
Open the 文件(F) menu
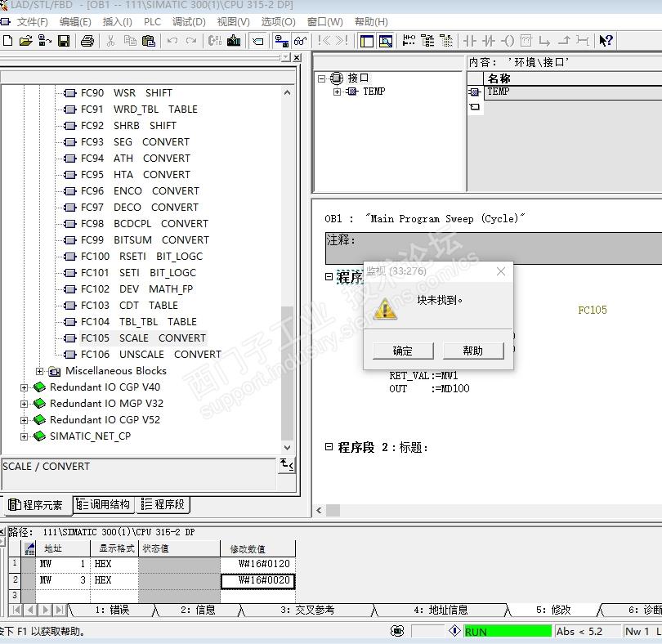tap(32, 22)
